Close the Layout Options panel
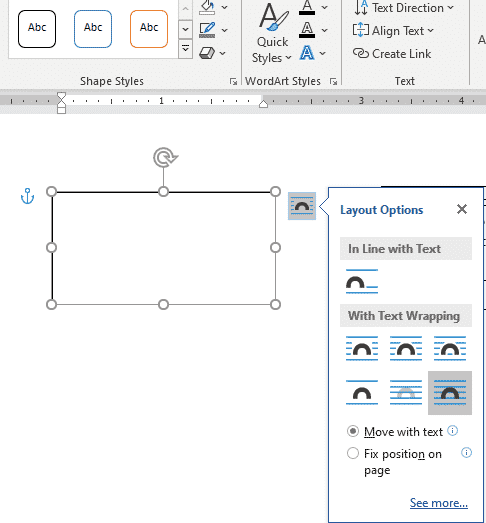The image size is (486, 523). click(x=462, y=209)
